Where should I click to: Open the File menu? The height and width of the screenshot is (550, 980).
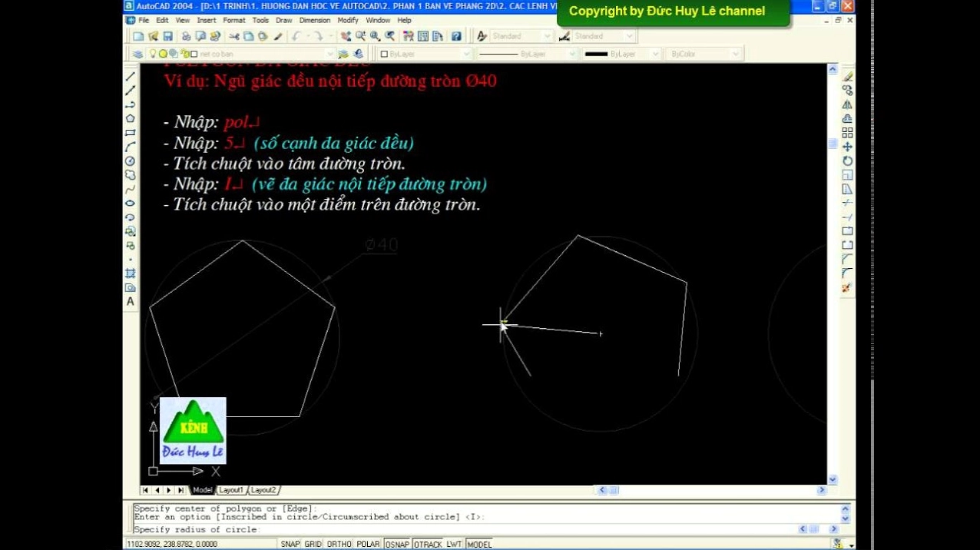pyautogui.click(x=144, y=21)
